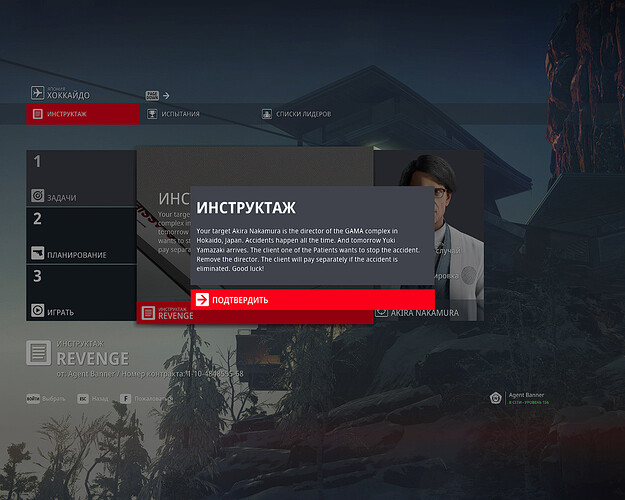Image resolution: width=625 pixels, height=500 pixels.
Task: Click the target icon beside AKIRA NAKAMURA
Action: click(381, 312)
